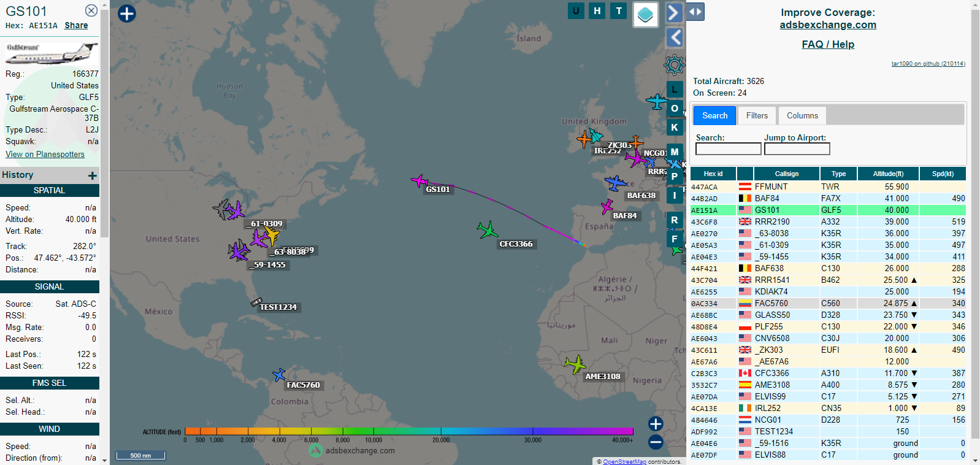The image size is (980, 465).
Task: Toggle the T map button
Action: [619, 10]
